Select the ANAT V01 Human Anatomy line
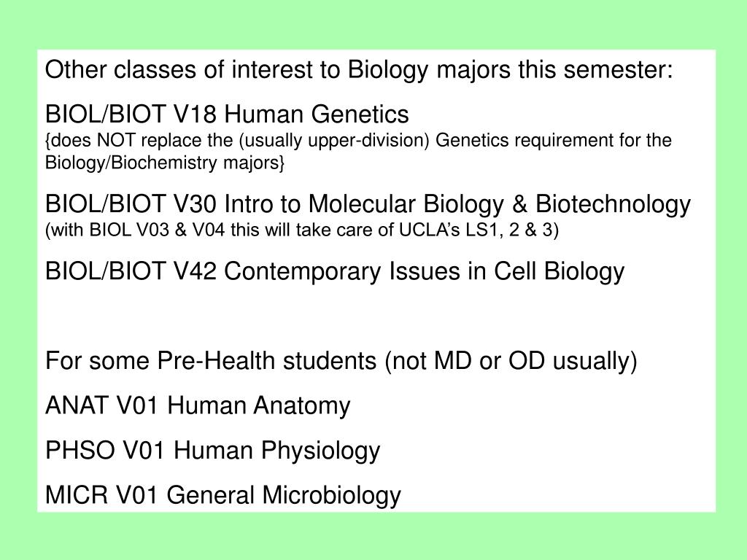 (198, 405)
